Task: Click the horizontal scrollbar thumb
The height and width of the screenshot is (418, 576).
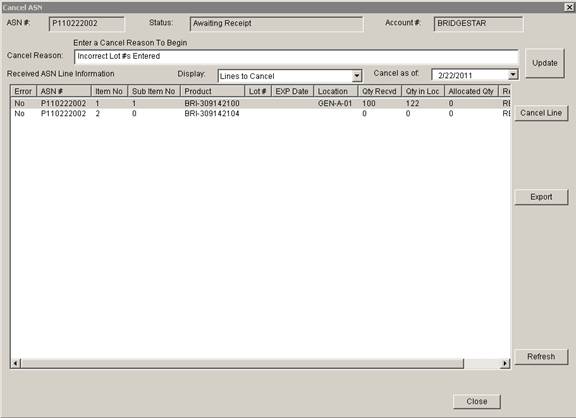Action: [242, 363]
